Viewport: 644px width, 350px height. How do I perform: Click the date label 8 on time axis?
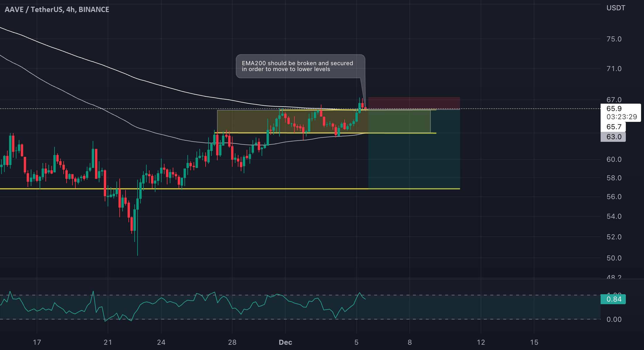point(410,342)
